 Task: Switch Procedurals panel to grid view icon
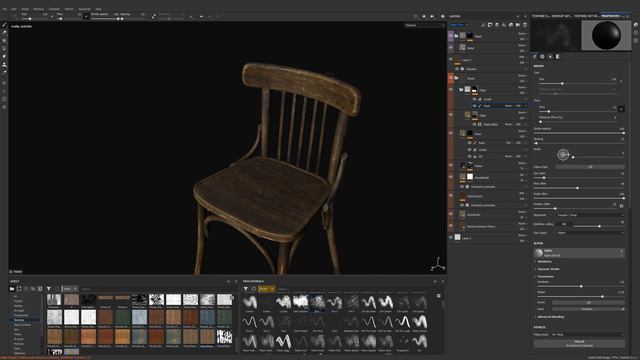pos(439,296)
